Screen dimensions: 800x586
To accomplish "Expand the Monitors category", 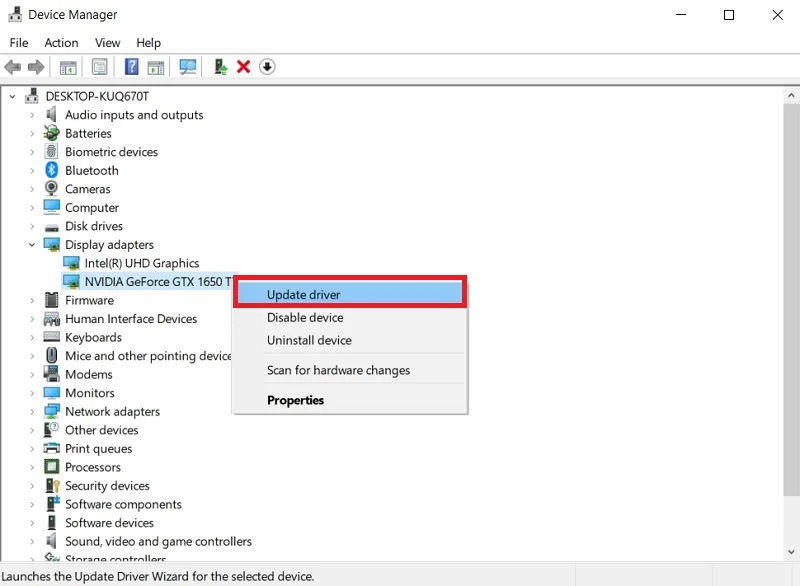I will (32, 393).
